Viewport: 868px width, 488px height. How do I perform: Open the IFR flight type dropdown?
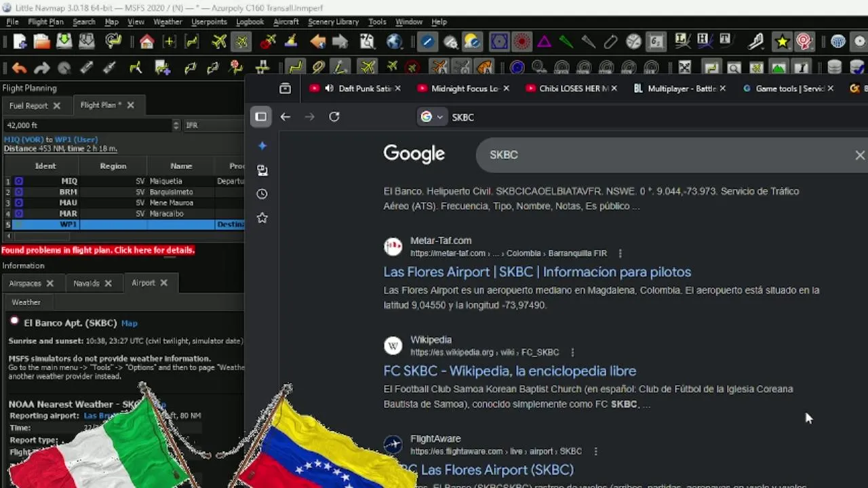coord(213,125)
